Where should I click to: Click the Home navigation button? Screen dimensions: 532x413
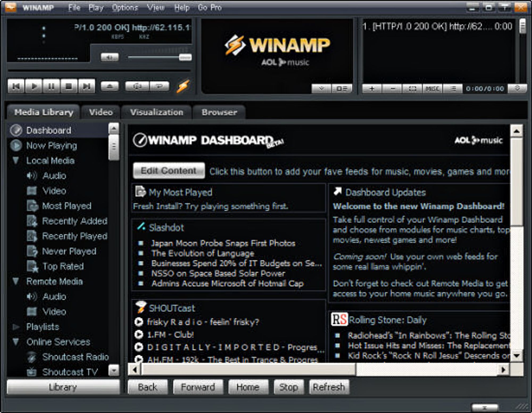pos(248,387)
